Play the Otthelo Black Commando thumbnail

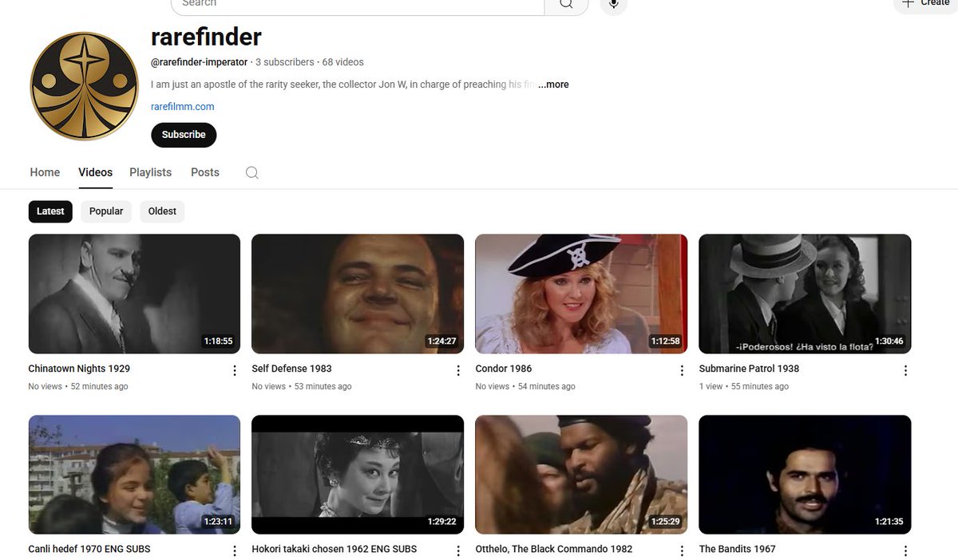point(581,475)
